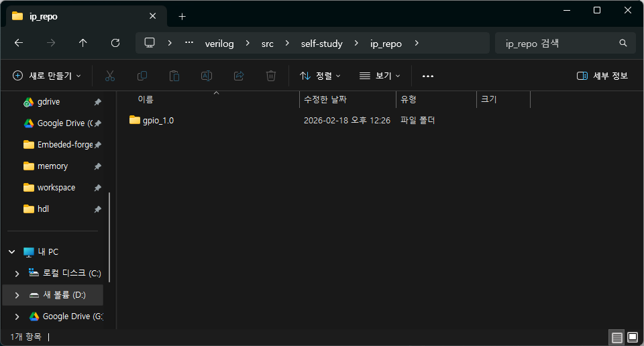The height and width of the screenshot is (346, 644).
Task: Navigate to src in breadcrumb
Action: tap(268, 44)
